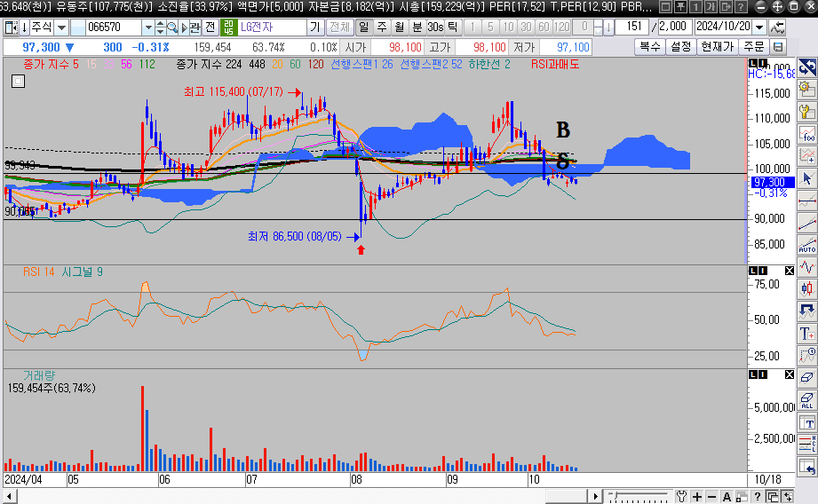Click the framed T text-box icon
This screenshot has width=818, height=504.
[x=807, y=422]
